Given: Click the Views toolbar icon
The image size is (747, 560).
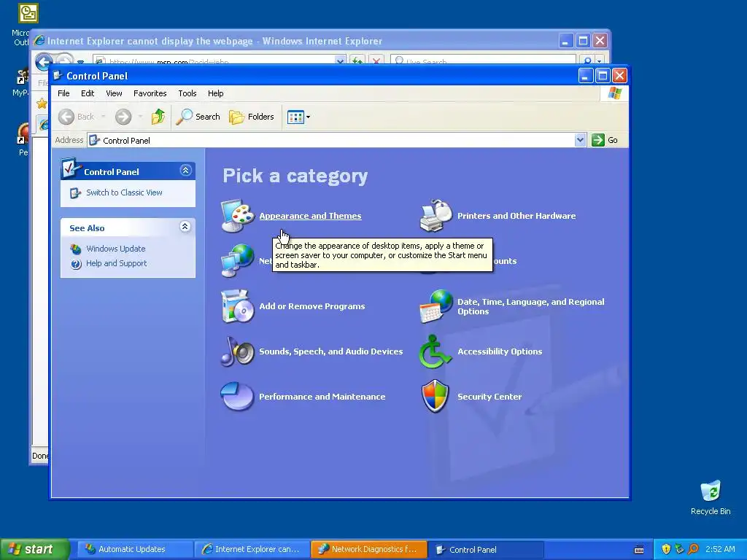Looking at the screenshot, I should pyautogui.click(x=295, y=117).
